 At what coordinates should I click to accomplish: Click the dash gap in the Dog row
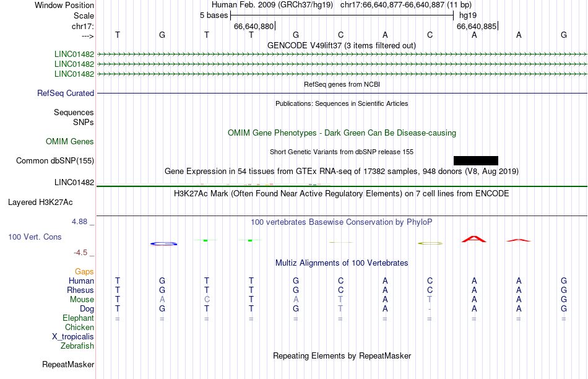430,309
